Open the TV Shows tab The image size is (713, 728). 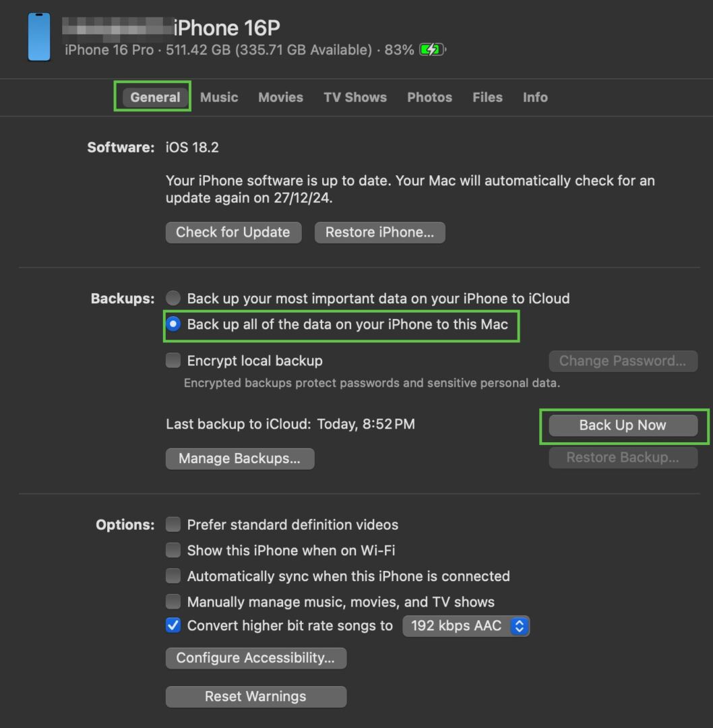(x=354, y=97)
